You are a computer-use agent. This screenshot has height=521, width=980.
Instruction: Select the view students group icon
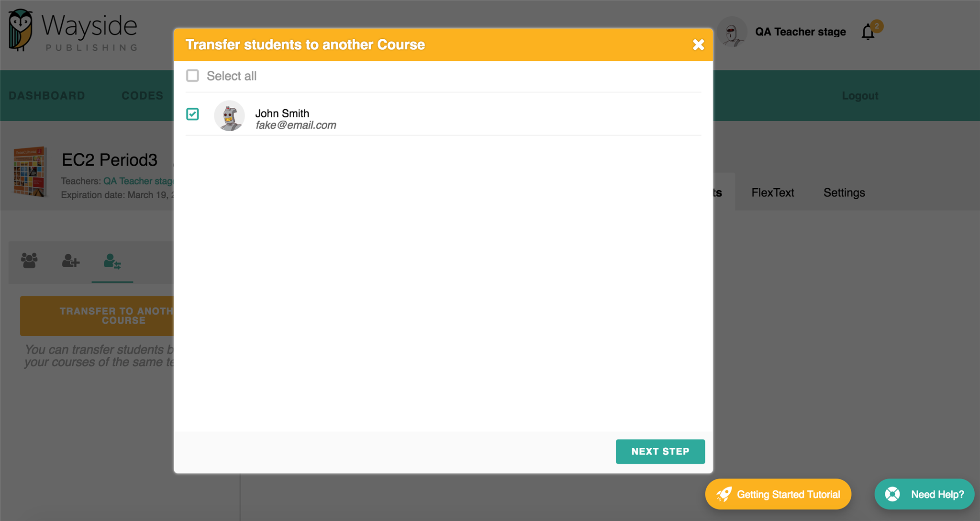(28, 261)
